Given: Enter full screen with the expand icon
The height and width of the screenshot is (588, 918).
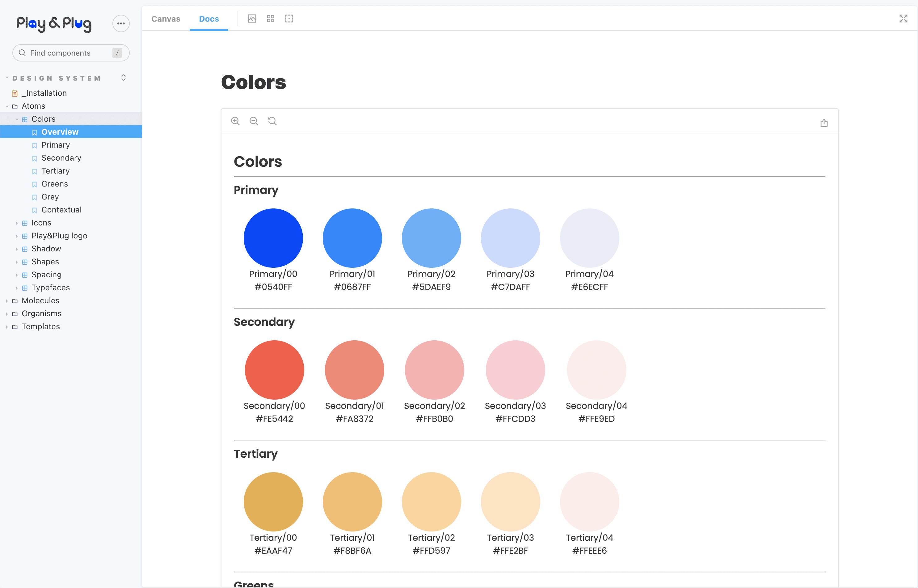Looking at the screenshot, I should tap(903, 19).
